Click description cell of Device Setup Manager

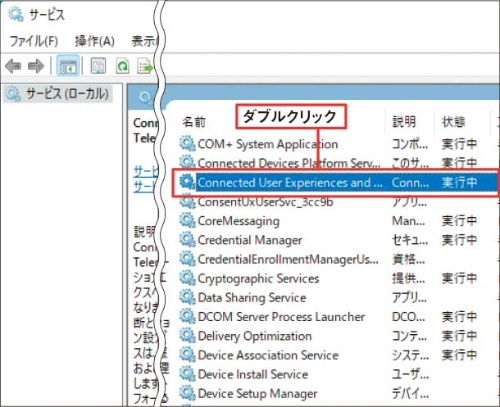tap(410, 394)
